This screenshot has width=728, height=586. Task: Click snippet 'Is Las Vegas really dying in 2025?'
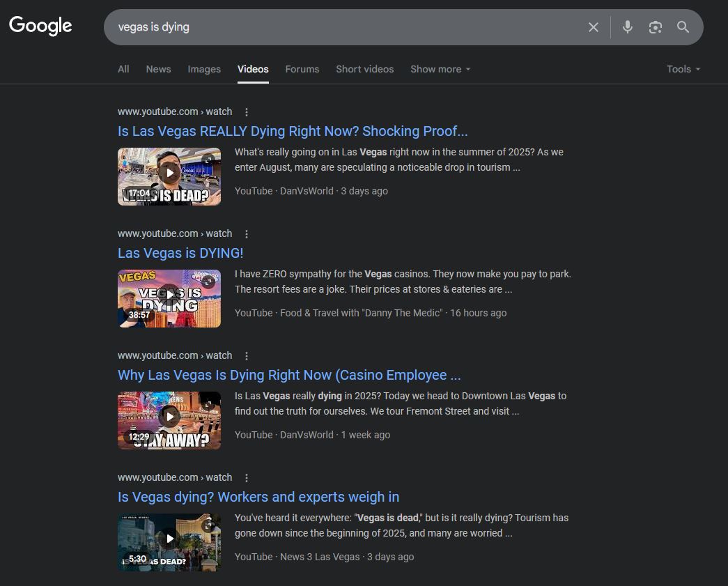click(400, 403)
